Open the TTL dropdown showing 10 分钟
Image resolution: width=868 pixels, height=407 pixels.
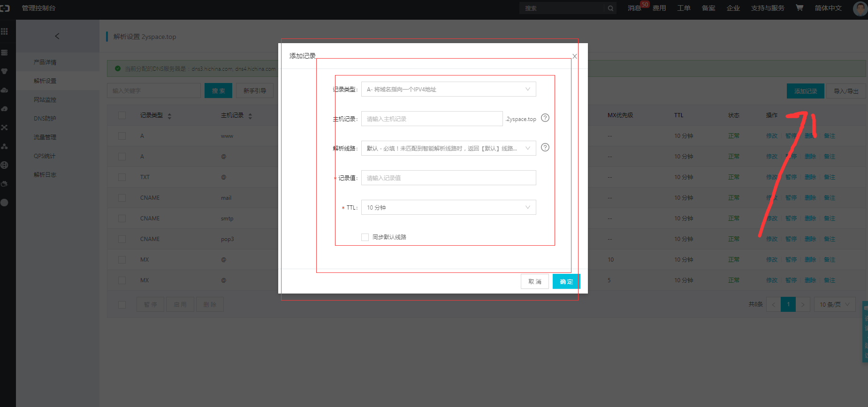coord(449,207)
